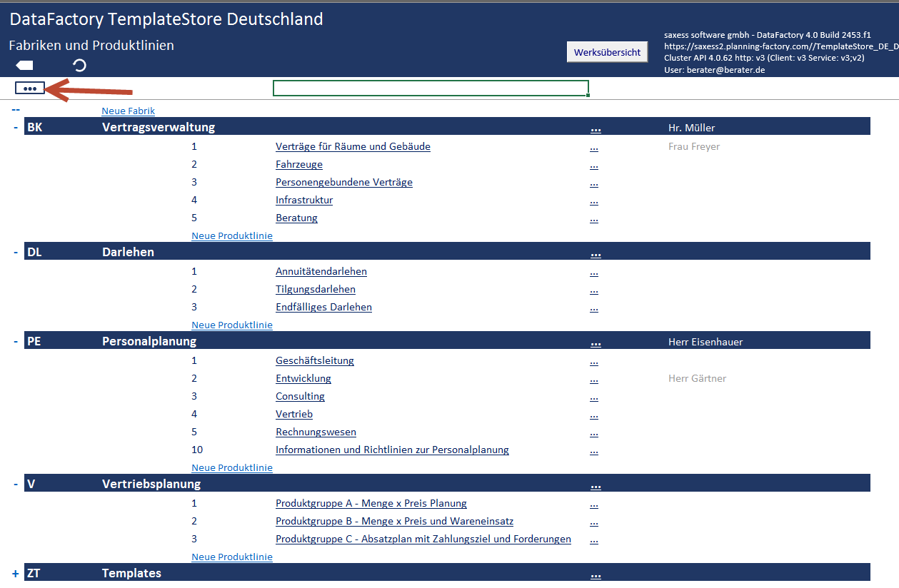Open options ellipsis for Vertragsverwaltung row

click(x=596, y=128)
